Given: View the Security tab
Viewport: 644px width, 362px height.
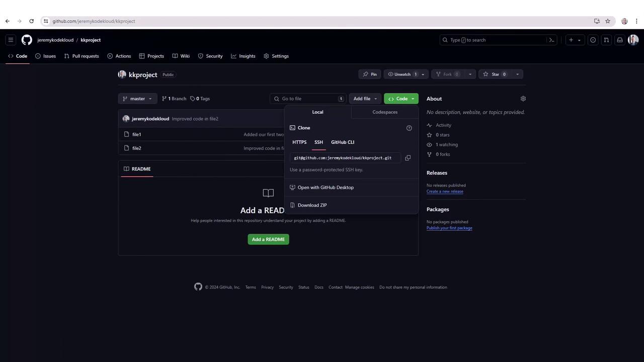Looking at the screenshot, I should pos(210,56).
